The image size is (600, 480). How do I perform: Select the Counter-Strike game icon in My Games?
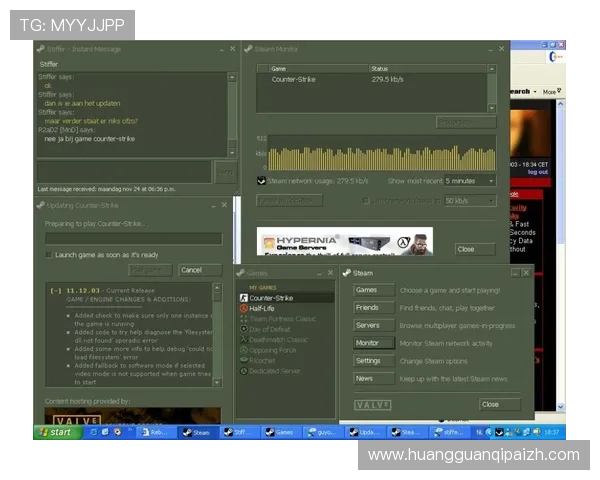[x=243, y=298]
